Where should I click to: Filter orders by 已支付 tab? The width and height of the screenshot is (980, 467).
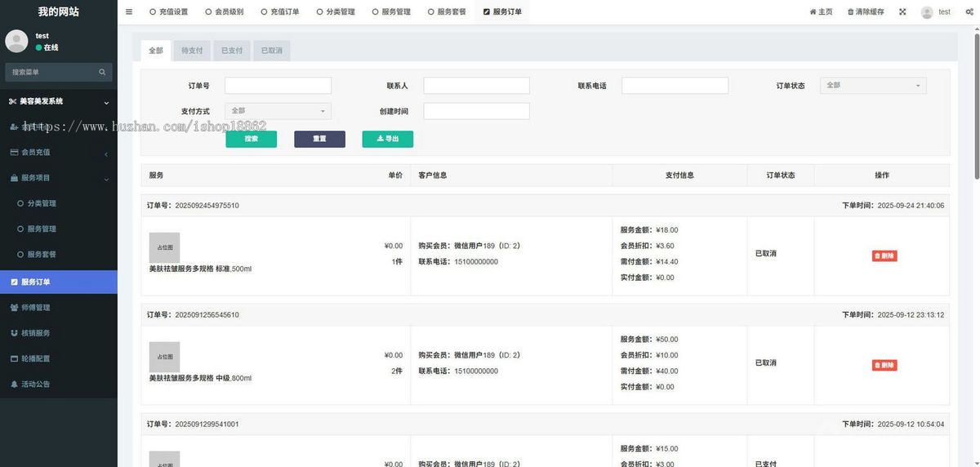tap(232, 51)
